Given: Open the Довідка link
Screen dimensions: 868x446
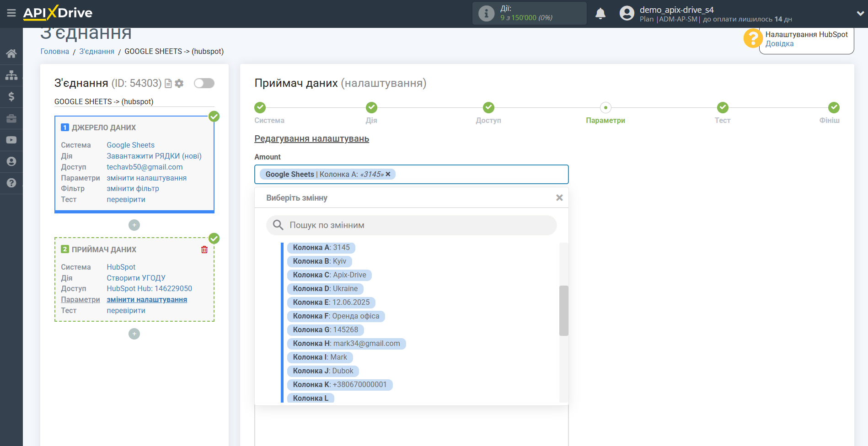Looking at the screenshot, I should [779, 44].
